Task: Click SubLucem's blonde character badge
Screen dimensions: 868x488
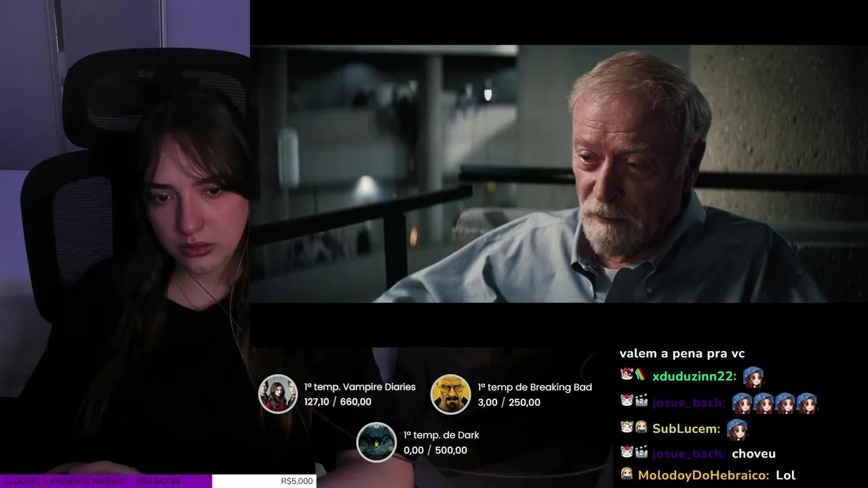Action: tap(641, 427)
